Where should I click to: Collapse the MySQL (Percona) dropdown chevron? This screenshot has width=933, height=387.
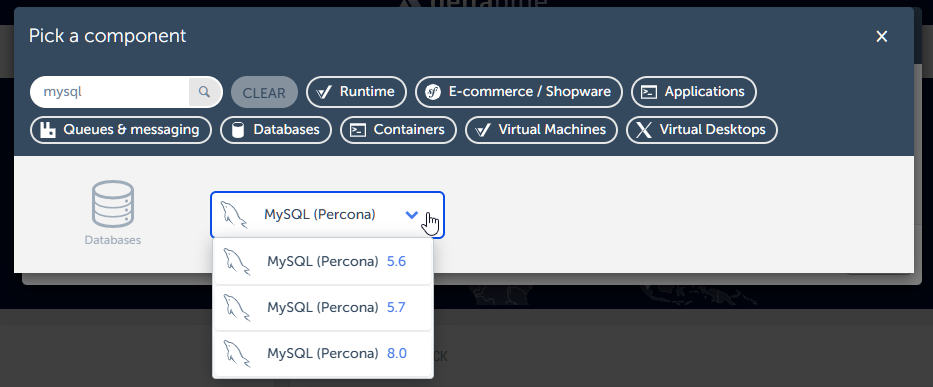click(412, 215)
